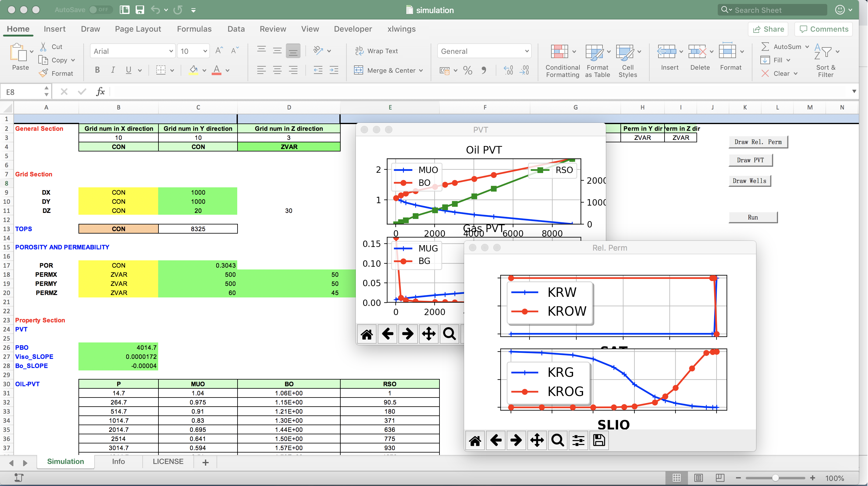Toggle bold formatting button
Screen dimensions: 868x486
point(97,70)
